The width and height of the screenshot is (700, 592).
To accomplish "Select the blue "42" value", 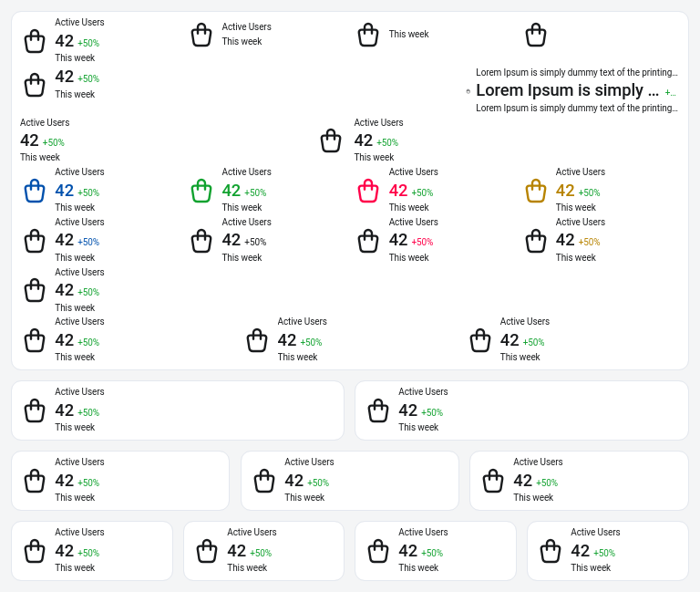I will coord(65,191).
